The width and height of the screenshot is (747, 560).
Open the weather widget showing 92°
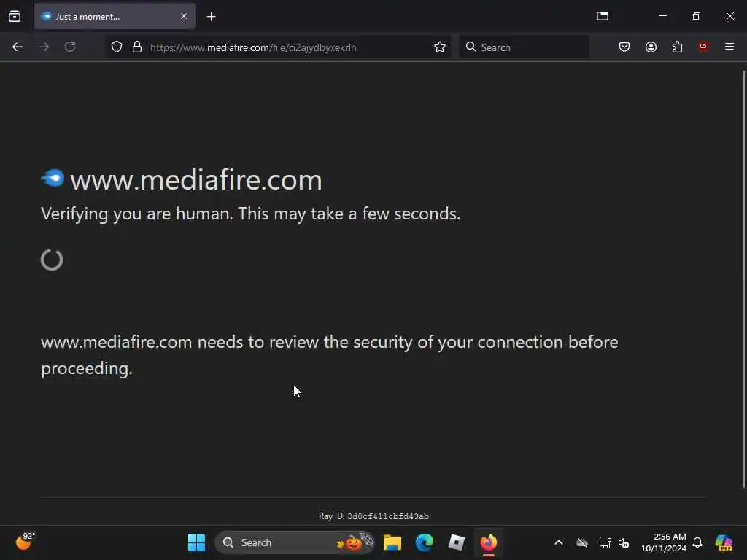[25, 542]
